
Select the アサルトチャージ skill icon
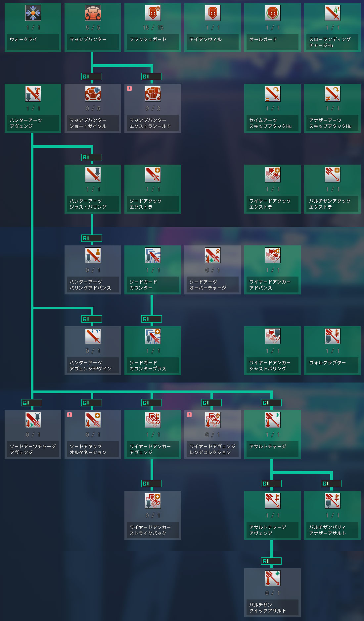click(x=273, y=420)
